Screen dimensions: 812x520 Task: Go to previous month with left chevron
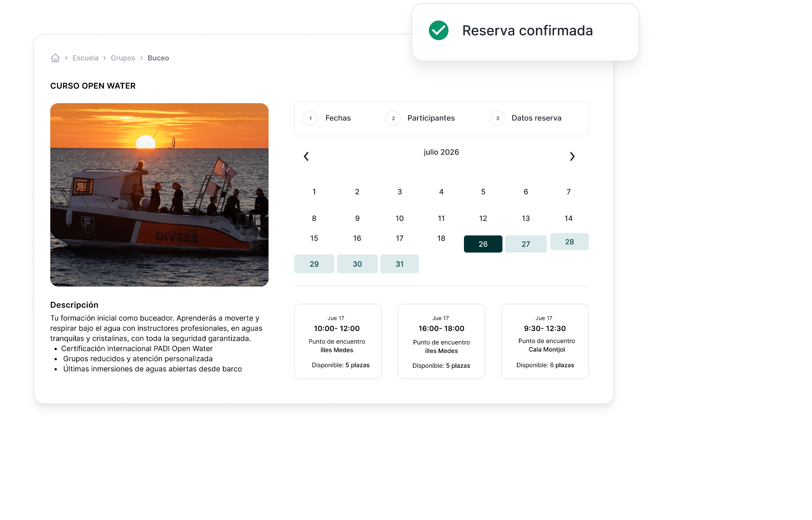tap(306, 156)
